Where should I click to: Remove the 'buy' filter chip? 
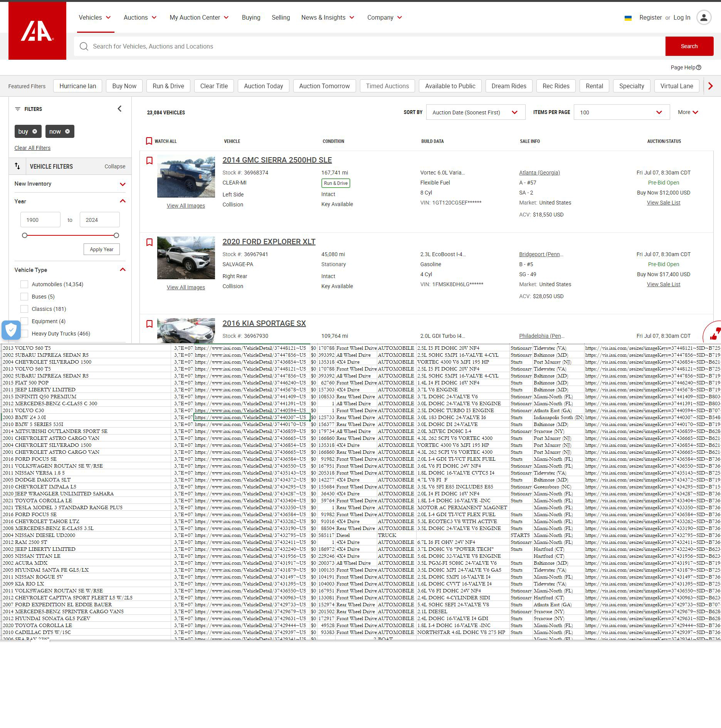tap(35, 131)
